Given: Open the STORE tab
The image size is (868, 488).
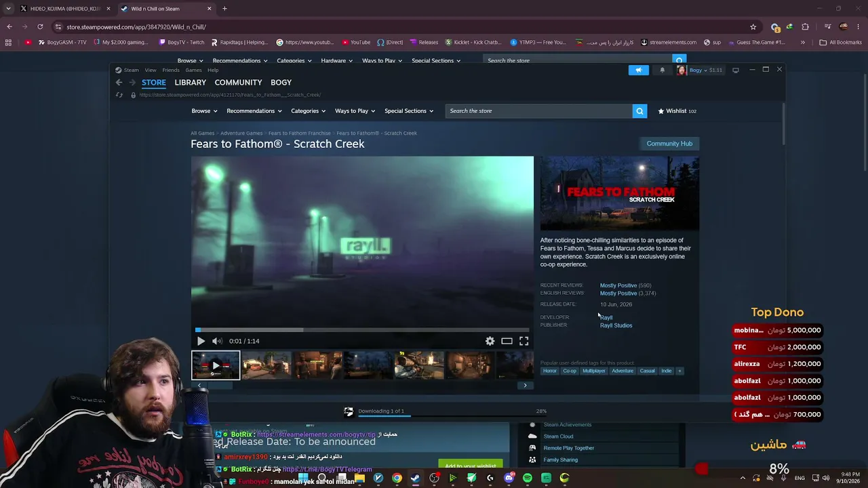Looking at the screenshot, I should click(153, 83).
